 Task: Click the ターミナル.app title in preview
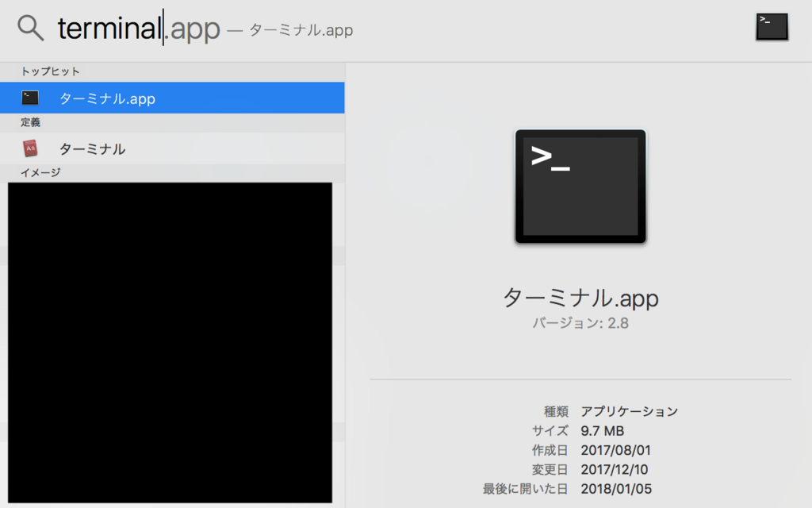point(580,298)
